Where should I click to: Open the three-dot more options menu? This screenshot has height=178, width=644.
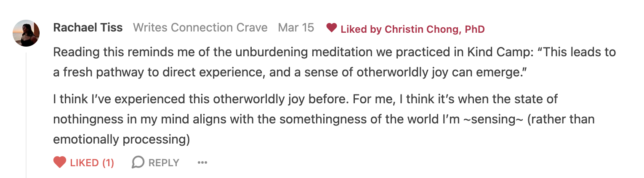click(202, 162)
